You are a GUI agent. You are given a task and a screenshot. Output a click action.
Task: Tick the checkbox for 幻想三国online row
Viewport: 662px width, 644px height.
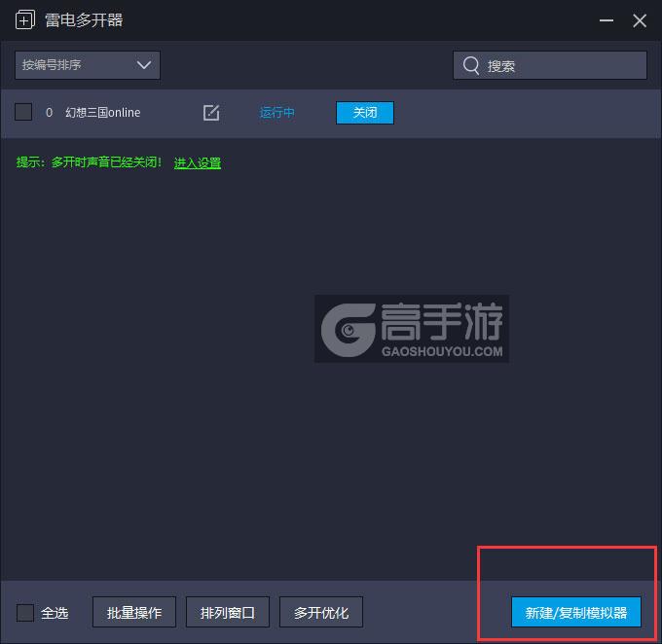point(23,112)
